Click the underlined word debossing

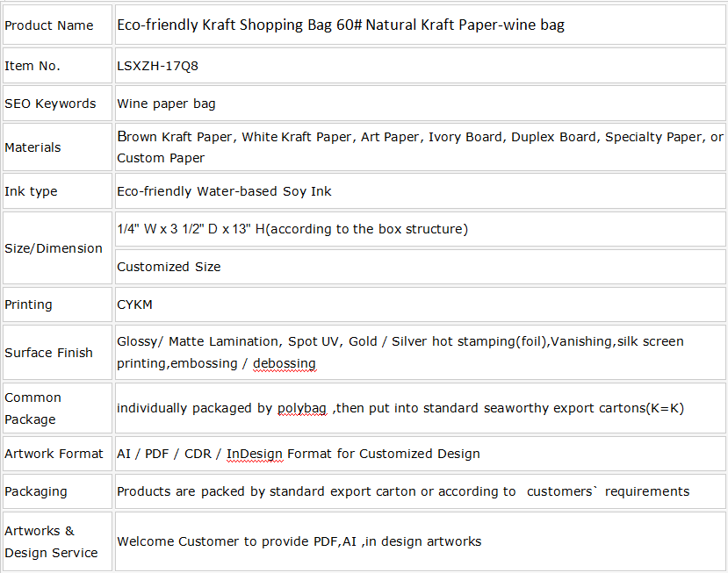(x=285, y=363)
